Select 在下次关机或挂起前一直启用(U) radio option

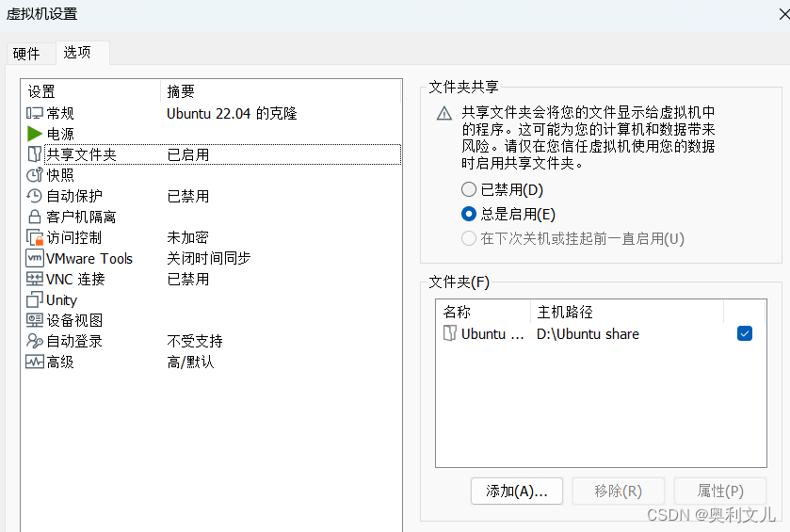pos(469,238)
